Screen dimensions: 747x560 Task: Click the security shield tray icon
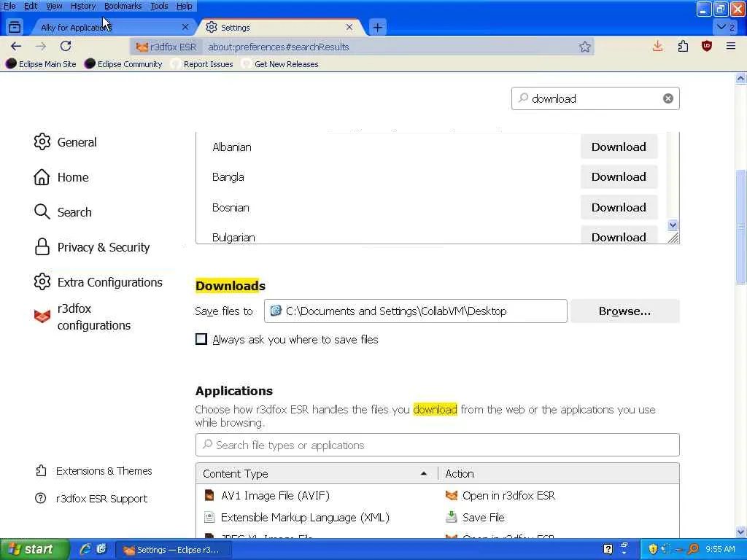point(653,549)
